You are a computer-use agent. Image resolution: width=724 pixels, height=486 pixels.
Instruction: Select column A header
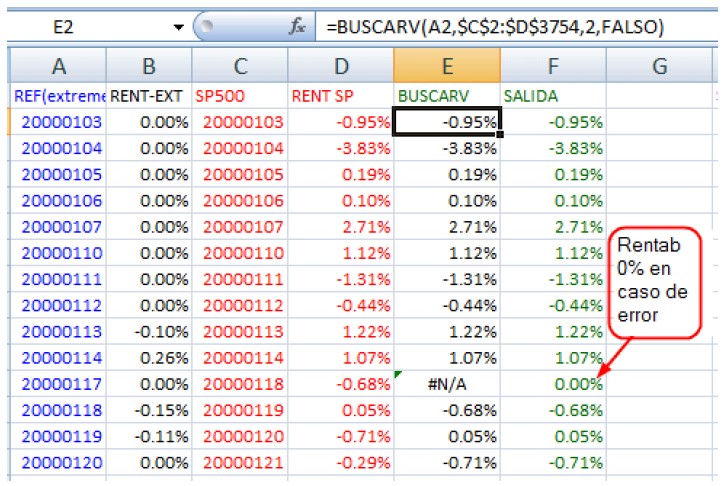[58, 66]
